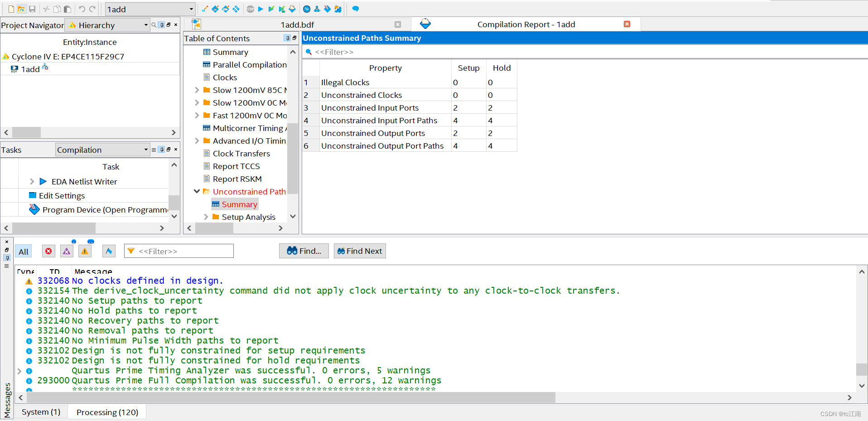Screen dimensions: 868x421
Task: Expand the Fast 1200mV 0C Model folder
Action: [x=197, y=116]
